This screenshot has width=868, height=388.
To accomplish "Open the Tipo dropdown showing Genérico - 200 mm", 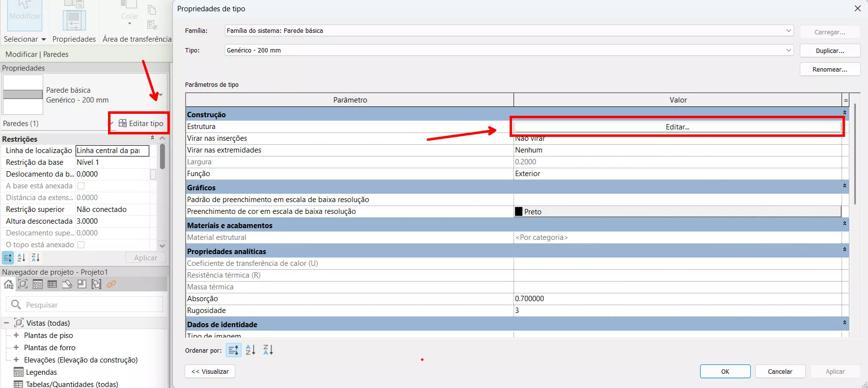I will pos(788,50).
